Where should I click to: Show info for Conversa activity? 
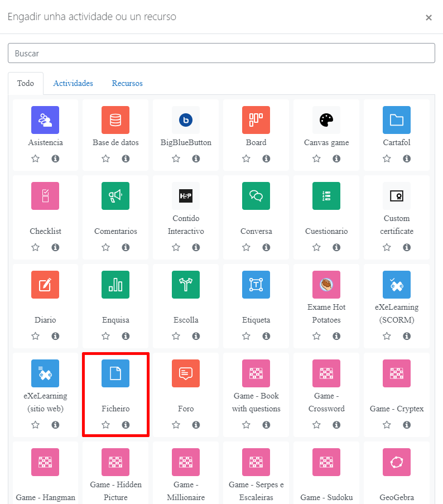[266, 247]
